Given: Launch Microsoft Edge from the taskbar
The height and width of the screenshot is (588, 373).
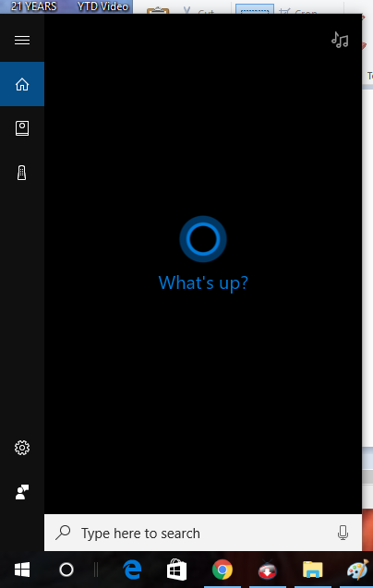Looking at the screenshot, I should [132, 570].
